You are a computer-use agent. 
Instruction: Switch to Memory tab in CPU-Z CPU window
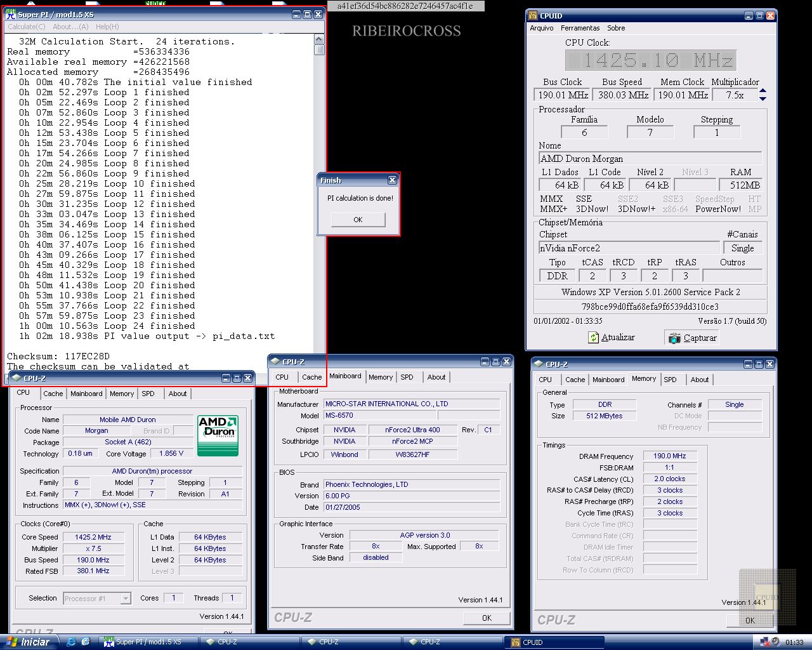[x=122, y=394]
